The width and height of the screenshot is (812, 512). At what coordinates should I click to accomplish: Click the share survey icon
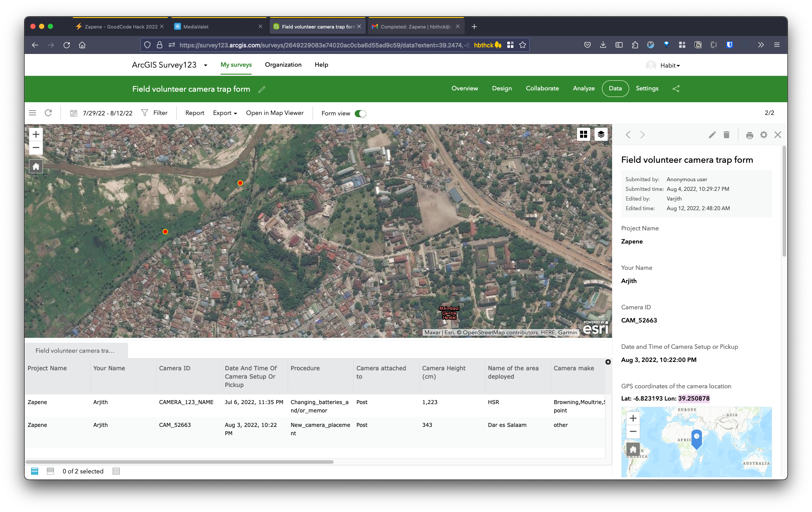tap(676, 89)
